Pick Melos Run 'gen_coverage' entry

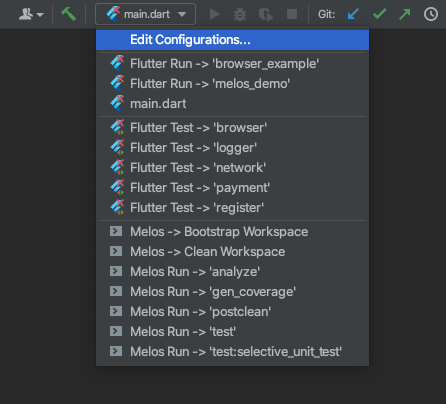(x=232, y=291)
